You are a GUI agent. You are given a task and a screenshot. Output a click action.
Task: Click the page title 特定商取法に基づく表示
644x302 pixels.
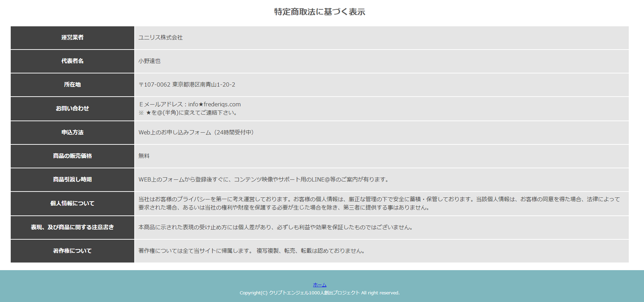[x=319, y=12]
